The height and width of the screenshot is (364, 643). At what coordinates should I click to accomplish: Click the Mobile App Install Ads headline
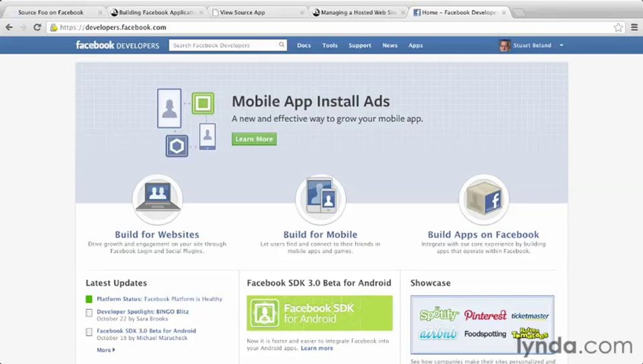click(x=311, y=102)
